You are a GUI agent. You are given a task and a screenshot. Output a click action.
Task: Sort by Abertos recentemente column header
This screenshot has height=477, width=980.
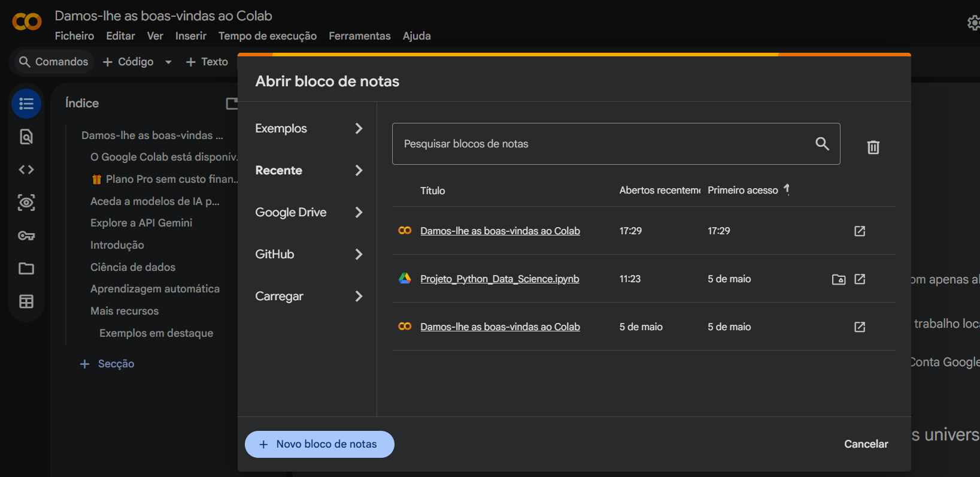pos(660,190)
